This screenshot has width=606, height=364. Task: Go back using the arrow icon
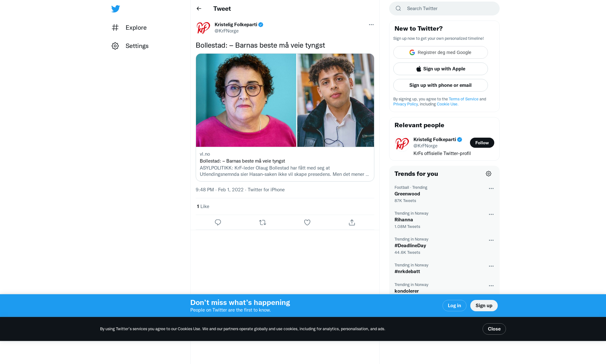coord(199,9)
